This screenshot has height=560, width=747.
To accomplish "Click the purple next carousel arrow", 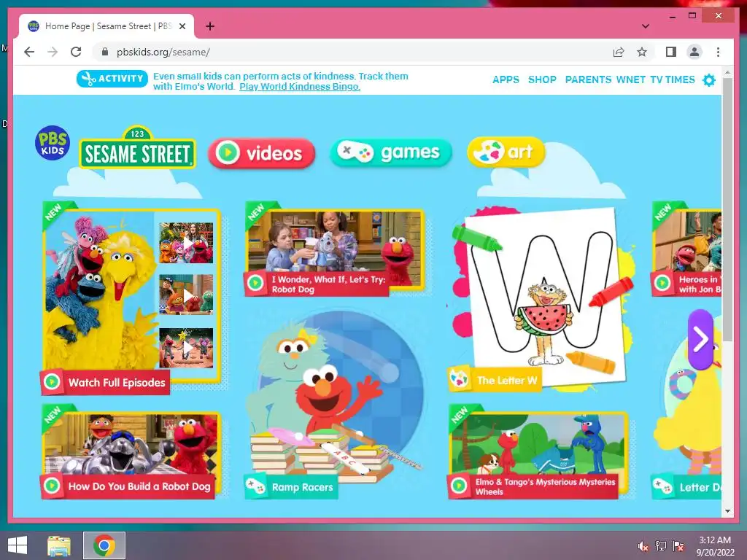I will coord(701,340).
